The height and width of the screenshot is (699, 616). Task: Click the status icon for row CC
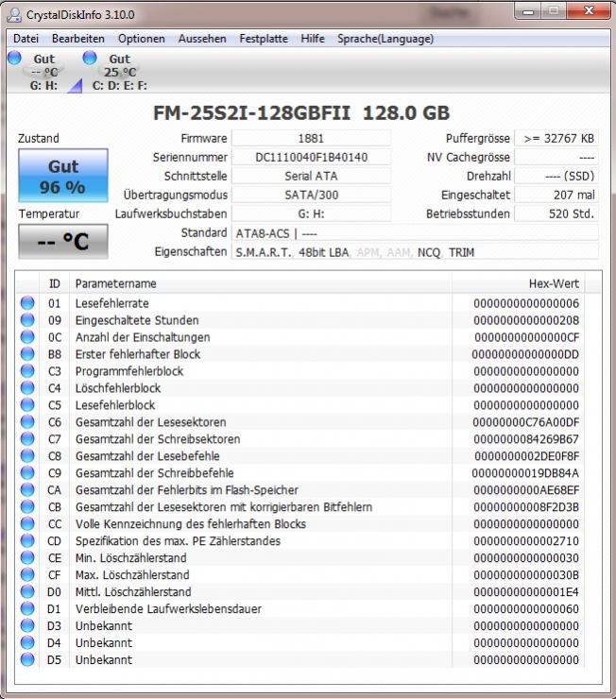tap(27, 523)
